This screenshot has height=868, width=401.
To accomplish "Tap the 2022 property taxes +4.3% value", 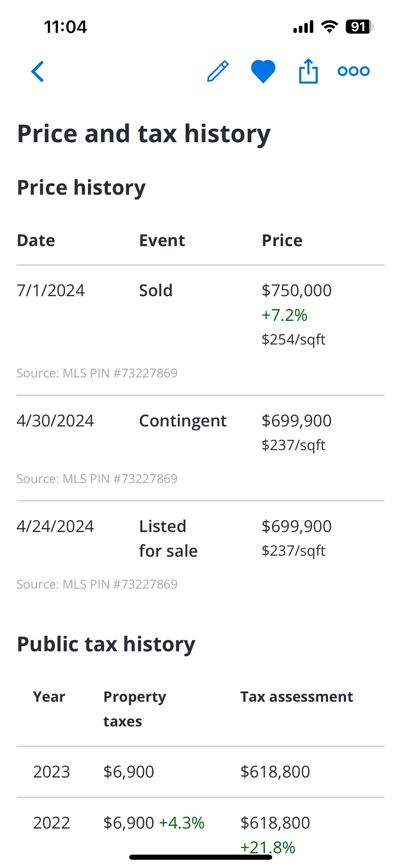I will coord(154,823).
